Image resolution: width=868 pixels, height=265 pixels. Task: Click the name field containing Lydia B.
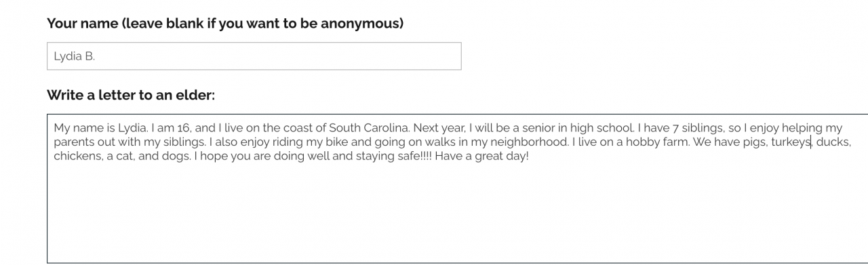click(254, 56)
